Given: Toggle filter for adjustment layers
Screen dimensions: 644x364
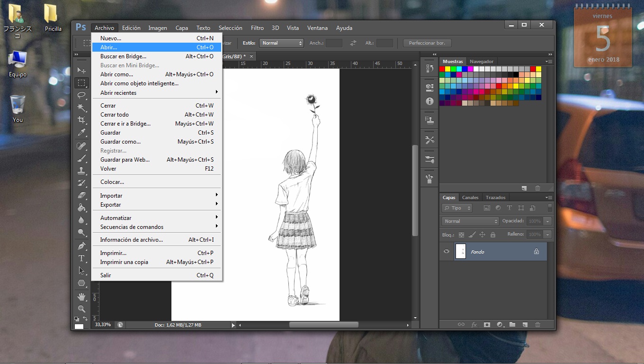Looking at the screenshot, I should pyautogui.click(x=498, y=208).
